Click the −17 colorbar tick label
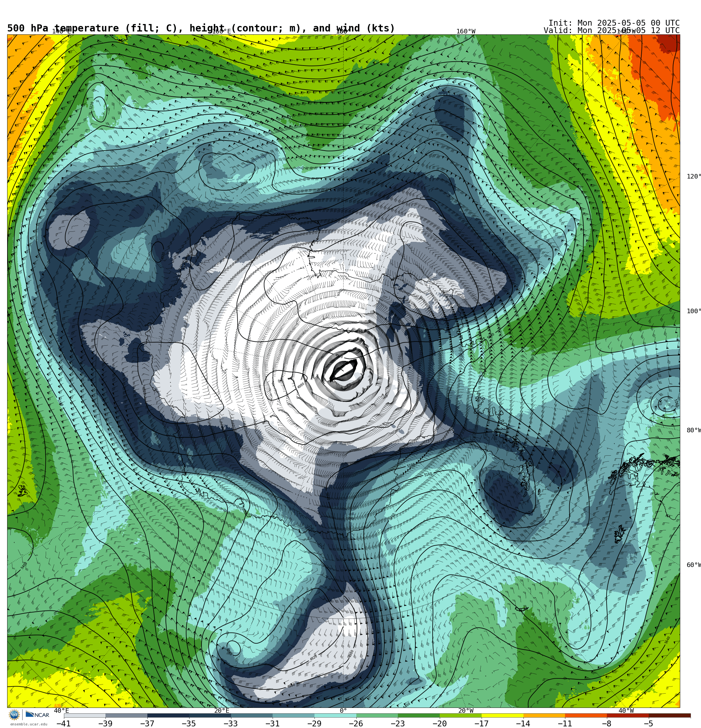Image resolution: width=701 pixels, height=728 pixels. point(481,723)
